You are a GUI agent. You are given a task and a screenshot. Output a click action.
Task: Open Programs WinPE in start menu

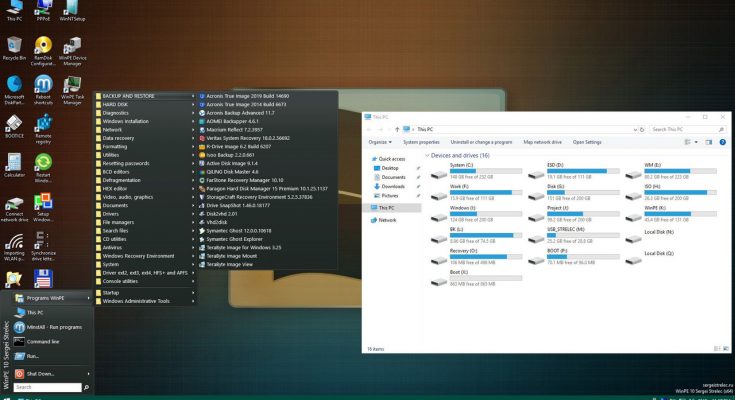(x=52, y=298)
